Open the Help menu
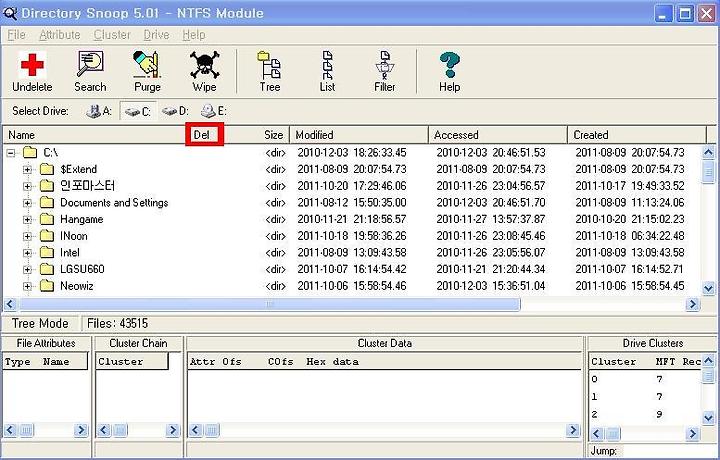The height and width of the screenshot is (460, 720). [194, 35]
